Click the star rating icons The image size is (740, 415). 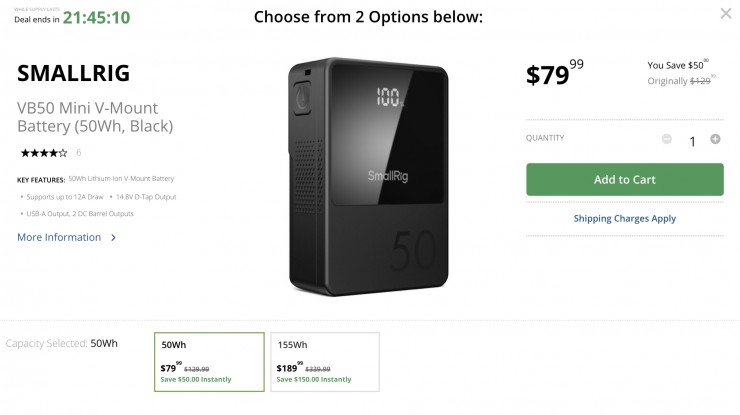coord(44,153)
